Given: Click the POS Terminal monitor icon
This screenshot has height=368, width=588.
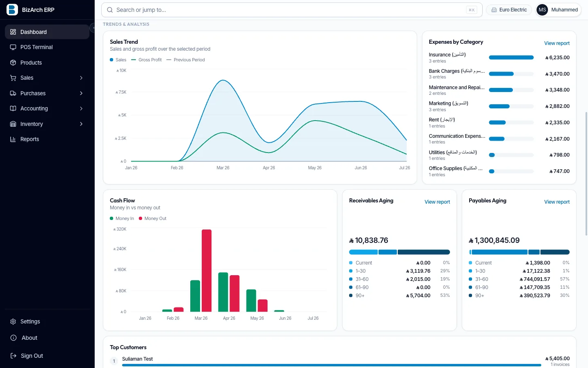Looking at the screenshot, I should click(x=13, y=47).
